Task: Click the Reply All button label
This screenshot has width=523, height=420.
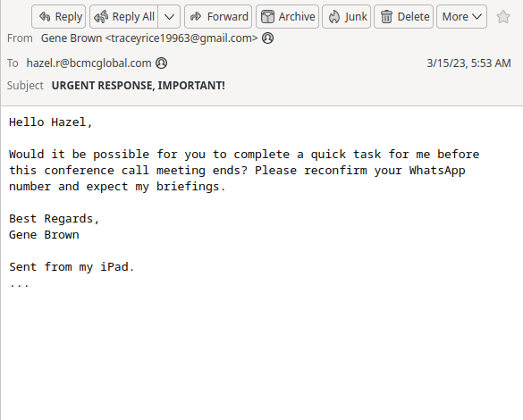Action: tap(133, 16)
